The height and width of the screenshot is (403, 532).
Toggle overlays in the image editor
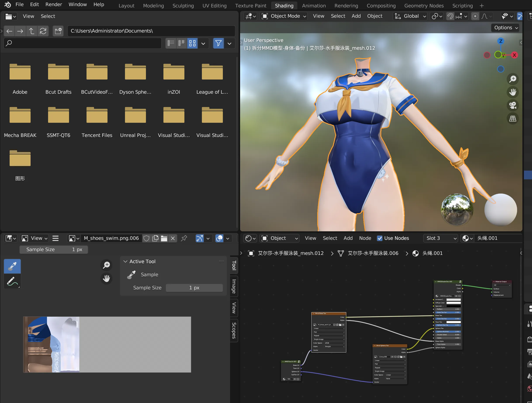(219, 238)
